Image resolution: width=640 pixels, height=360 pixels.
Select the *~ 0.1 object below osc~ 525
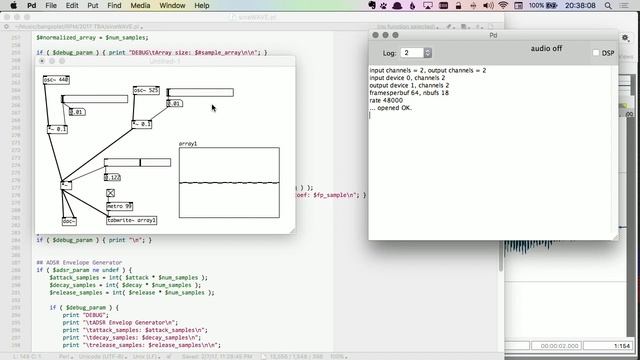coord(142,124)
